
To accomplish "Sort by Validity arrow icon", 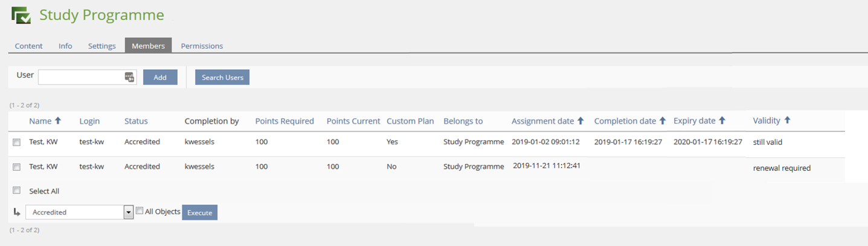I will point(787,121).
